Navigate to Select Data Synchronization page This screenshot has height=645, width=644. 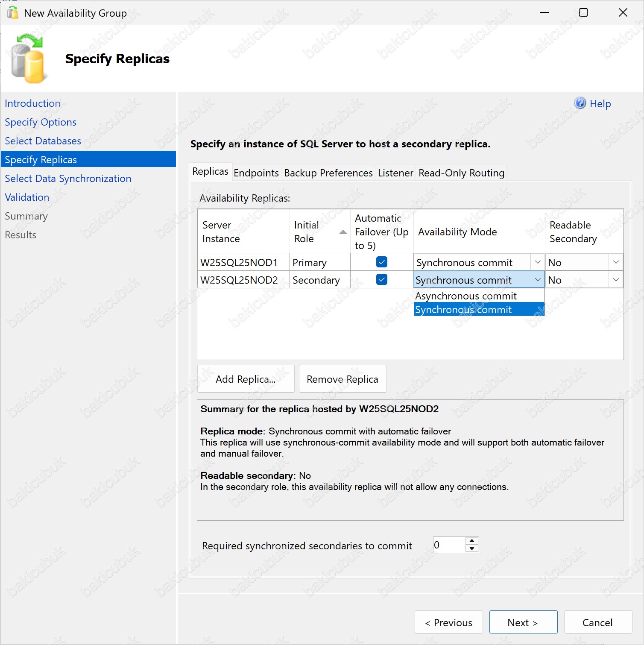click(68, 179)
